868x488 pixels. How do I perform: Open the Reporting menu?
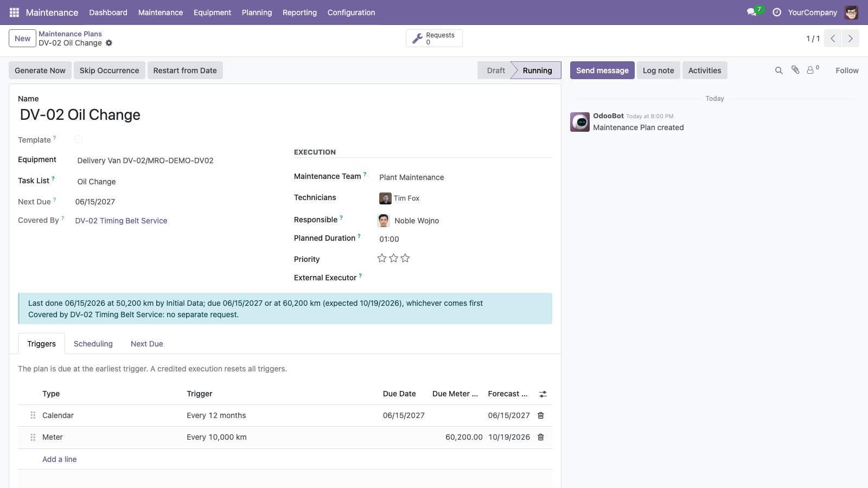tap(299, 12)
